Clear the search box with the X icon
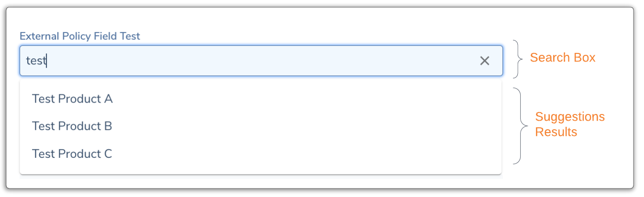The image size is (644, 197). click(x=484, y=61)
